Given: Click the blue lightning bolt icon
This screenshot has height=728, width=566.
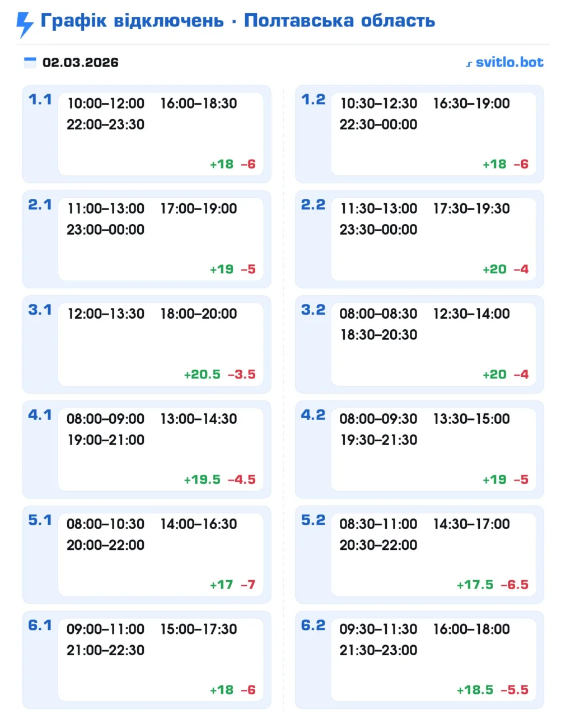Looking at the screenshot, I should click(x=25, y=24).
